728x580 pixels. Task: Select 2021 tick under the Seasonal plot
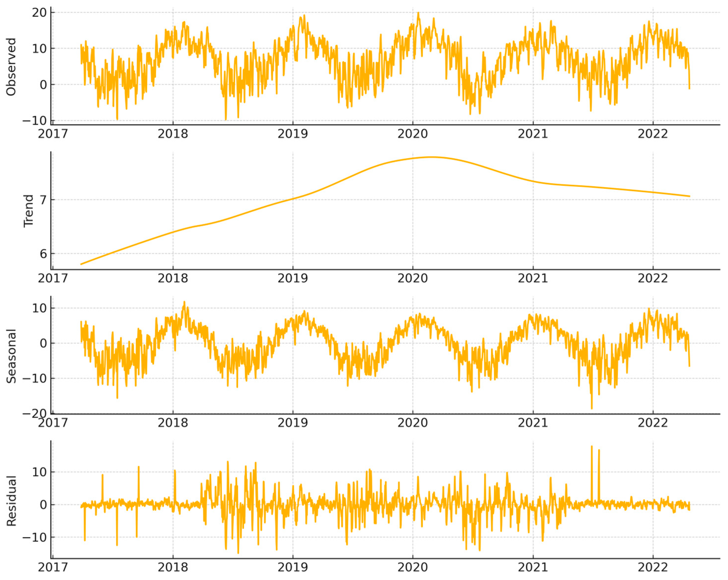pos(533,423)
